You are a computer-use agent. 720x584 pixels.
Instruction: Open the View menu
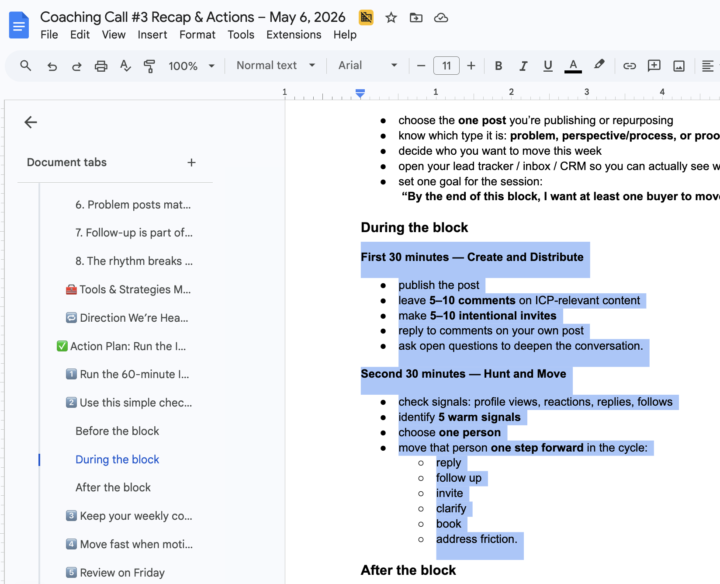113,35
